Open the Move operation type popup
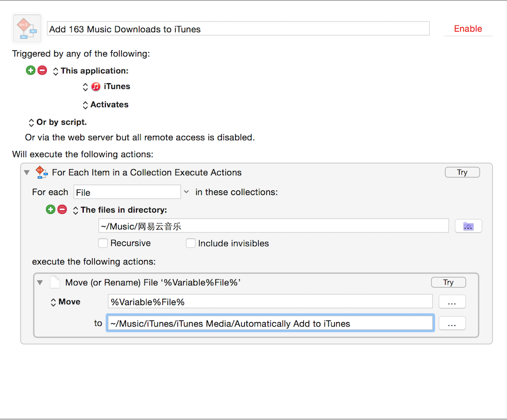The height and width of the screenshot is (420, 507). coord(53,302)
